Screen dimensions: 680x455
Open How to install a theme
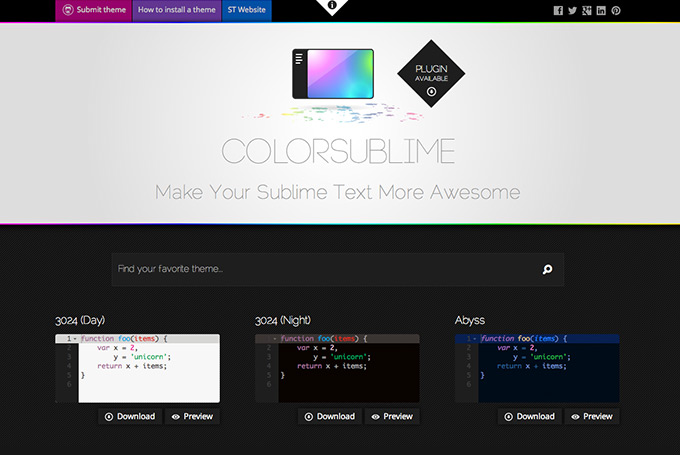click(177, 10)
